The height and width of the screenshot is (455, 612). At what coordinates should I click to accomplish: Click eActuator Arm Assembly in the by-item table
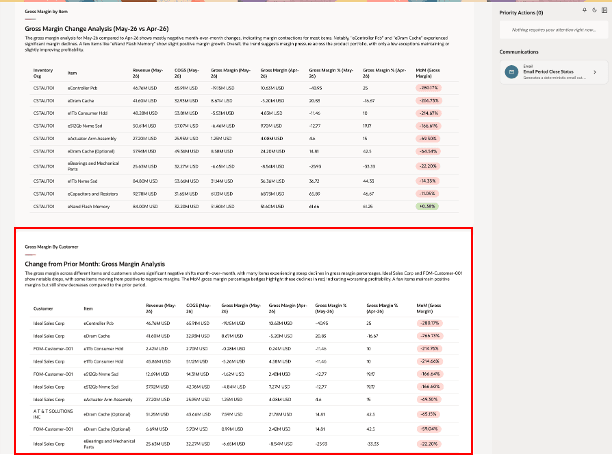(92, 139)
